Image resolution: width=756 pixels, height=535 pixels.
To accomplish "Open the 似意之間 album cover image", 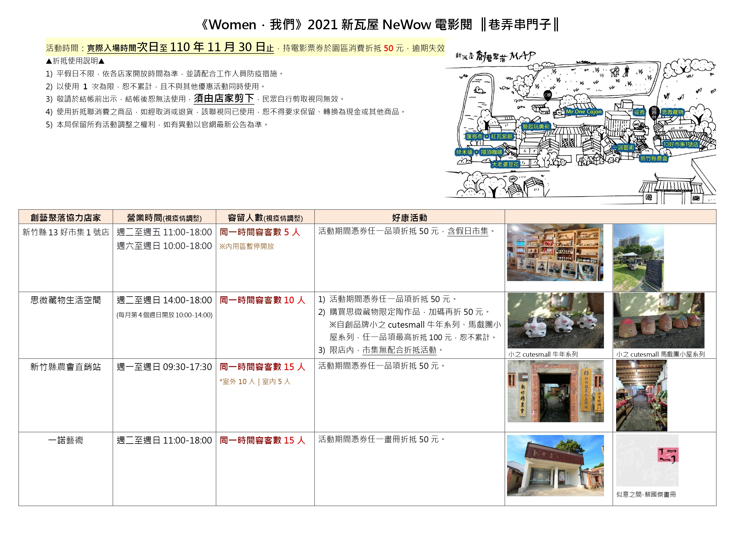I will (647, 461).
